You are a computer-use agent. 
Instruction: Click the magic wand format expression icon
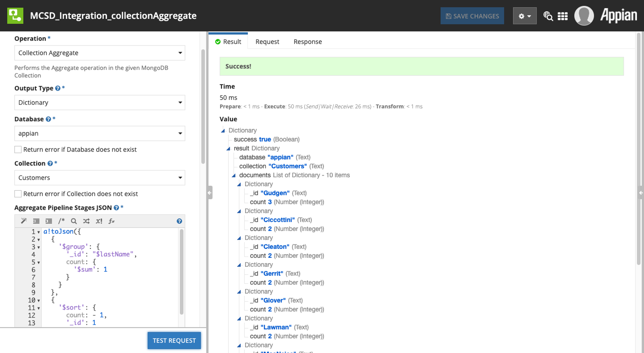pyautogui.click(x=23, y=221)
